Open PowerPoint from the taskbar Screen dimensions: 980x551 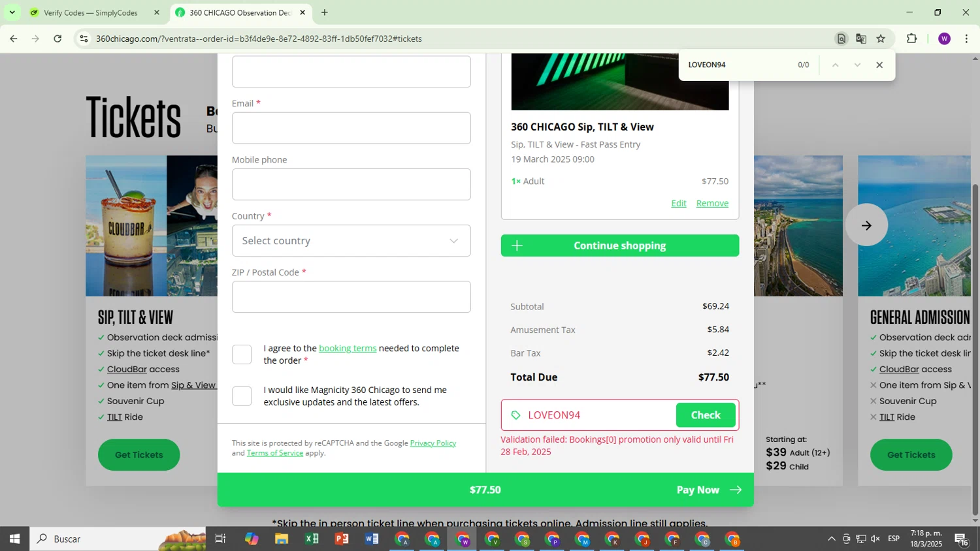click(x=342, y=539)
